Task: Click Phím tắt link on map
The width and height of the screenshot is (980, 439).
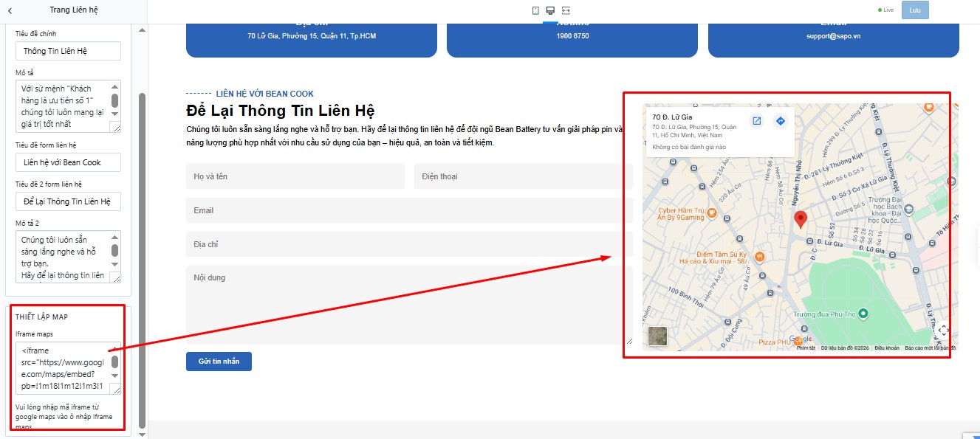Action: 806,348
